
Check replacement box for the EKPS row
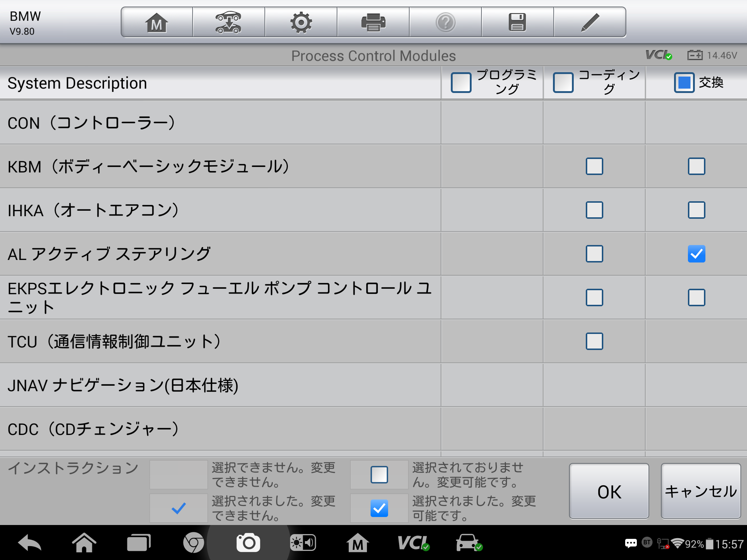click(x=697, y=297)
